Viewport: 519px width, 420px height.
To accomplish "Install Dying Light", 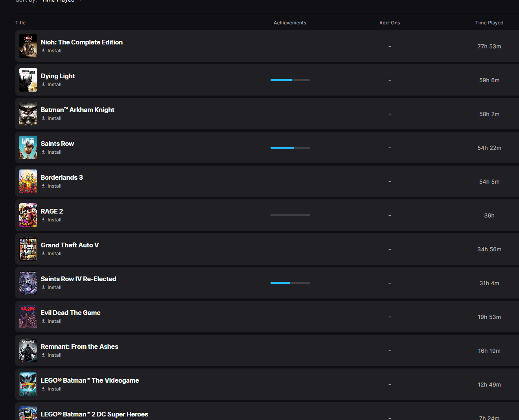I will tap(52, 85).
